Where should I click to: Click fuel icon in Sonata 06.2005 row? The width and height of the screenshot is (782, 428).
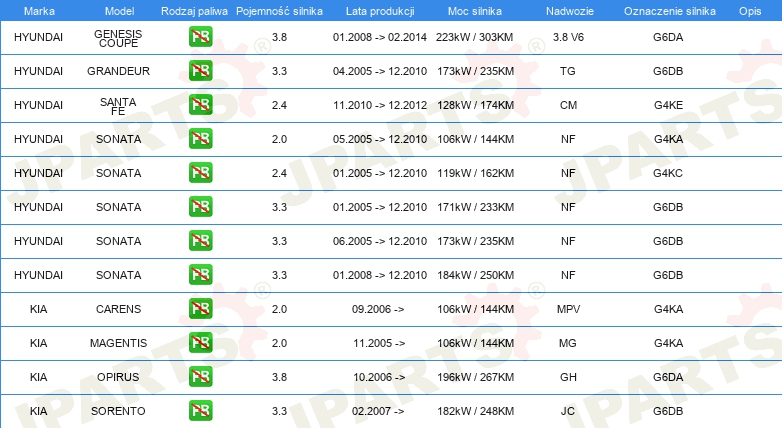tap(200, 240)
